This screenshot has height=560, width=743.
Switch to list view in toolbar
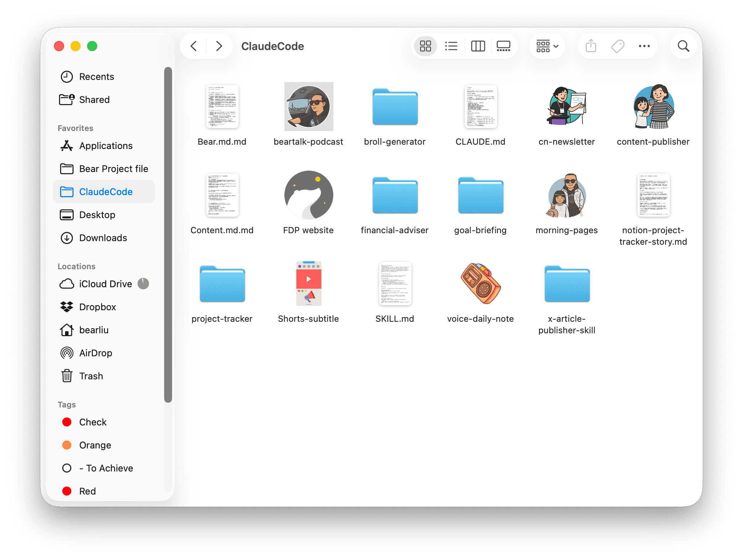pos(451,46)
